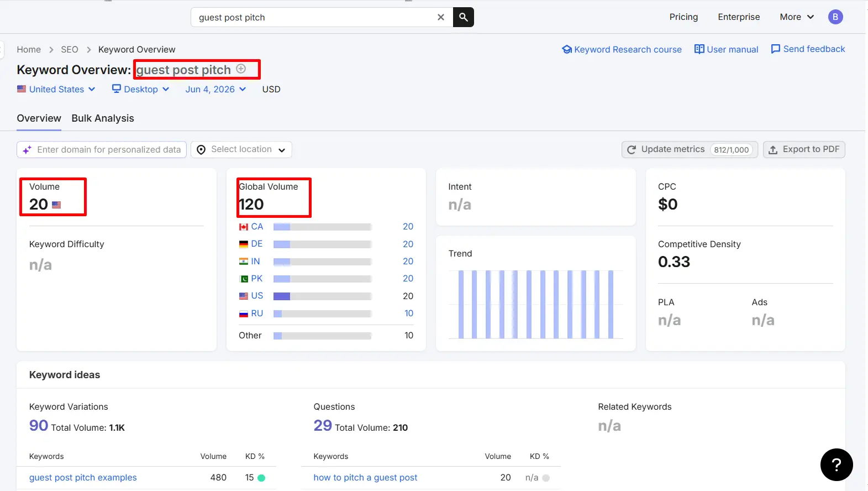868x491 pixels.
Task: Click the CA volume progress bar
Action: [x=322, y=227]
